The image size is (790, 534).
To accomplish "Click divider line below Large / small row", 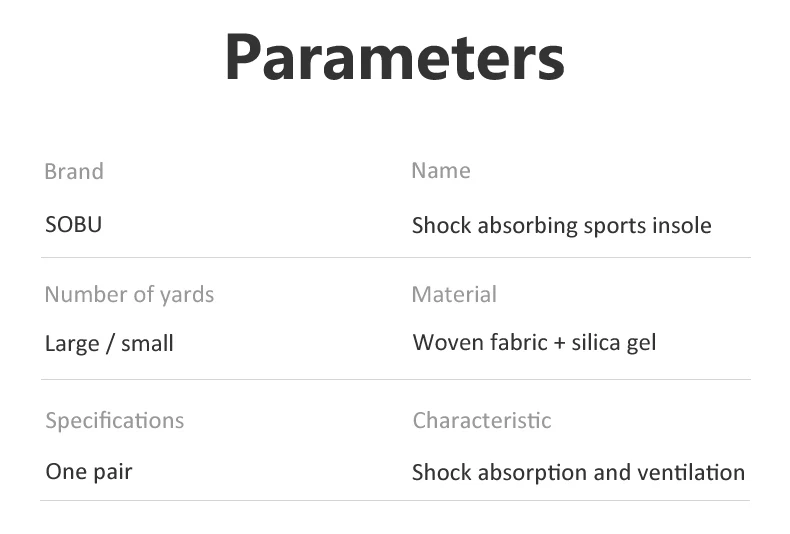I will click(395, 380).
